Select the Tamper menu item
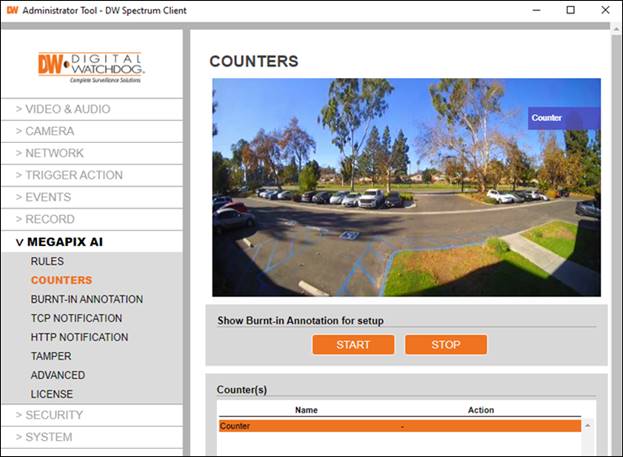623x457 pixels. tap(50, 356)
